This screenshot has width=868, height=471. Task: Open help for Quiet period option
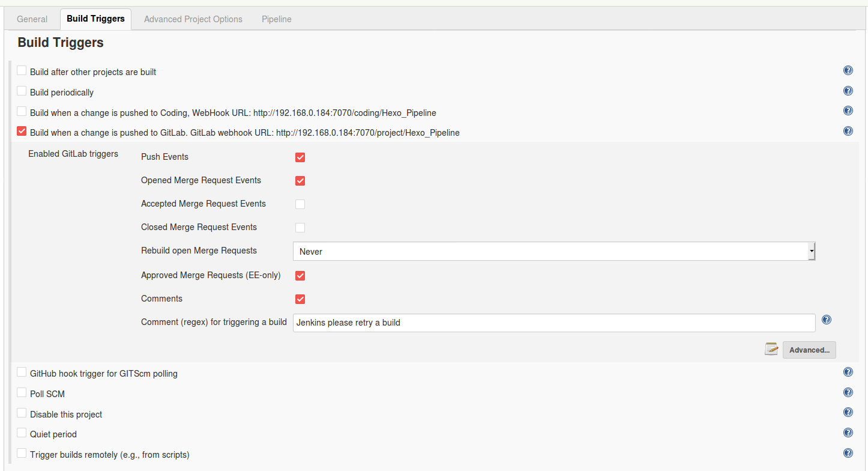coord(848,433)
